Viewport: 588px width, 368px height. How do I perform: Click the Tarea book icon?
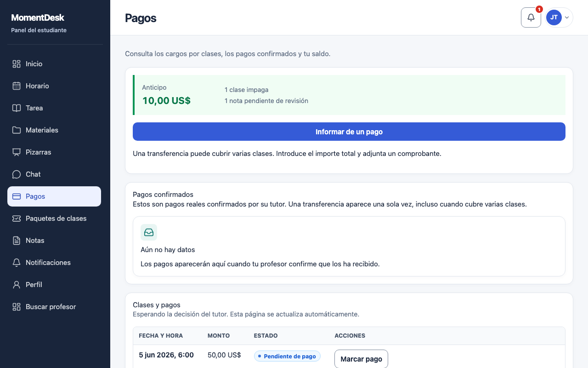[17, 108]
